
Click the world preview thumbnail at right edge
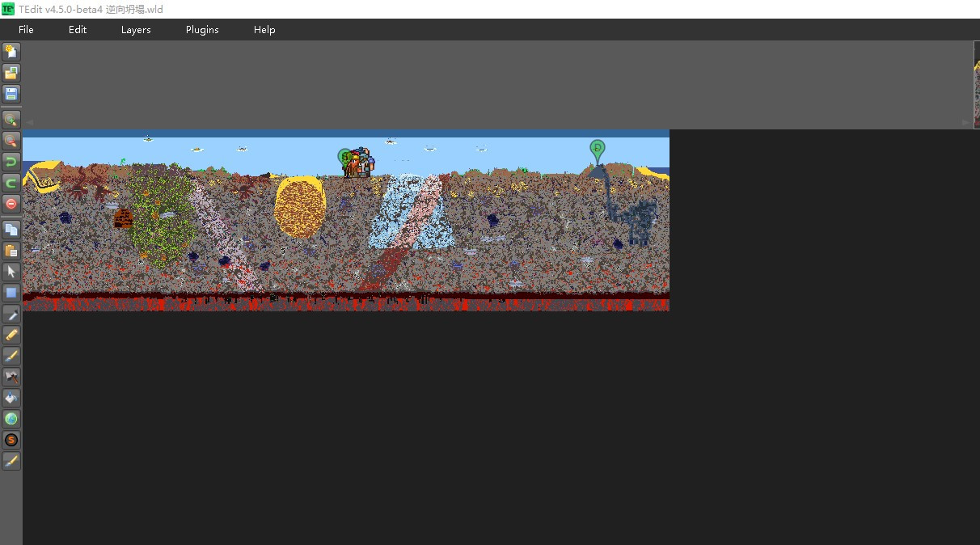[977, 85]
